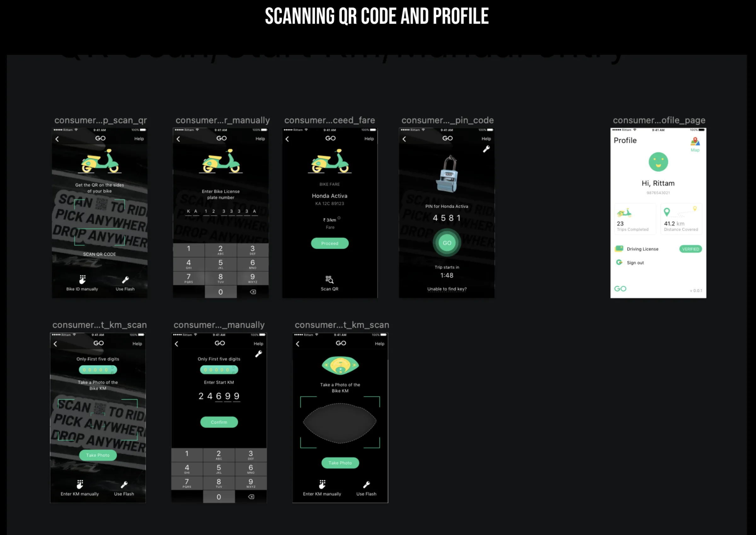756x535 pixels.
Task: Tap key 1 on KM keypad
Action: click(x=187, y=454)
